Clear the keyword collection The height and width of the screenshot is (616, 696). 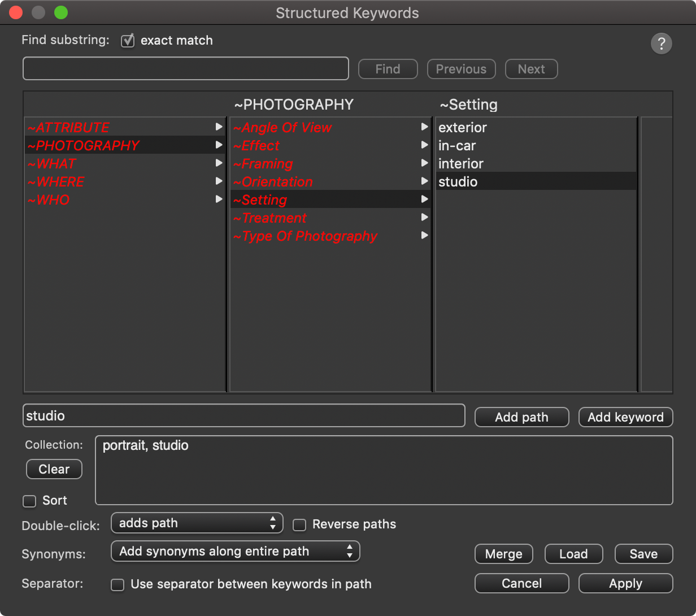point(54,469)
